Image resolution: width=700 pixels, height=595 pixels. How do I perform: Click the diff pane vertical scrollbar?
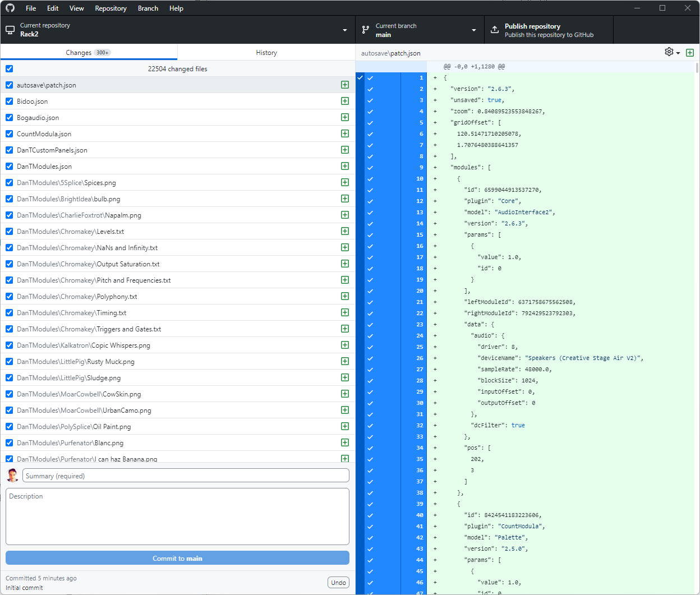coord(697,67)
